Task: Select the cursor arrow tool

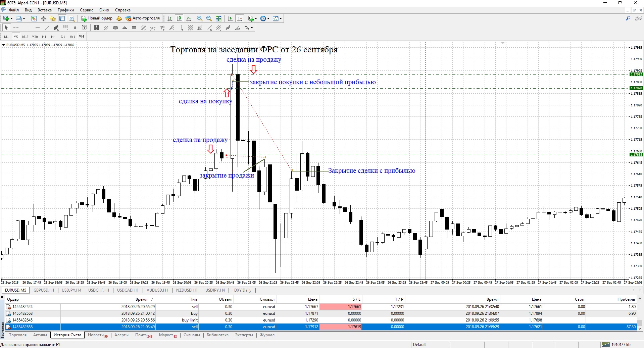Action: coord(6,28)
